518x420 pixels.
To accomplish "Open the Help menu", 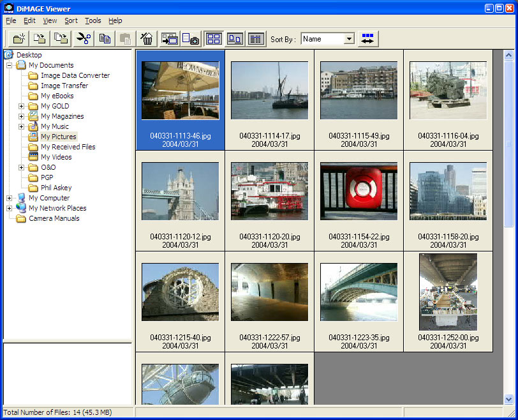I will (x=115, y=20).
